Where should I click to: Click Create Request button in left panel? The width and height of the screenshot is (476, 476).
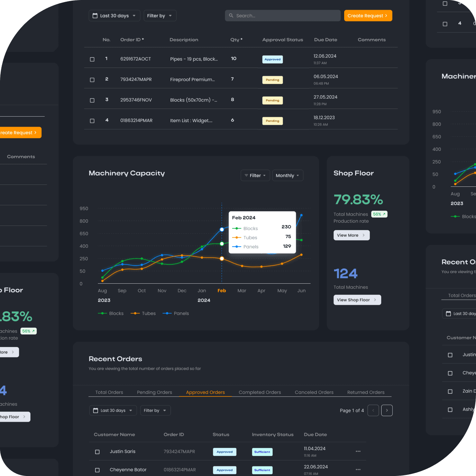(20, 132)
